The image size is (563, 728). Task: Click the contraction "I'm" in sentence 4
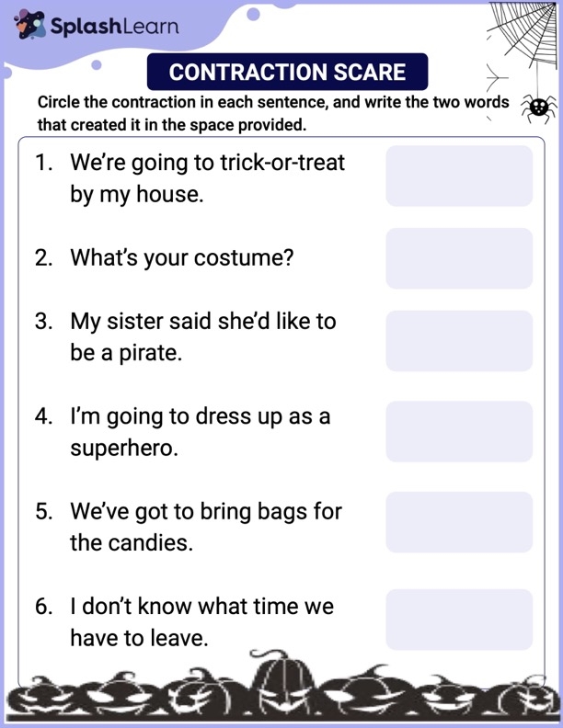(x=85, y=416)
